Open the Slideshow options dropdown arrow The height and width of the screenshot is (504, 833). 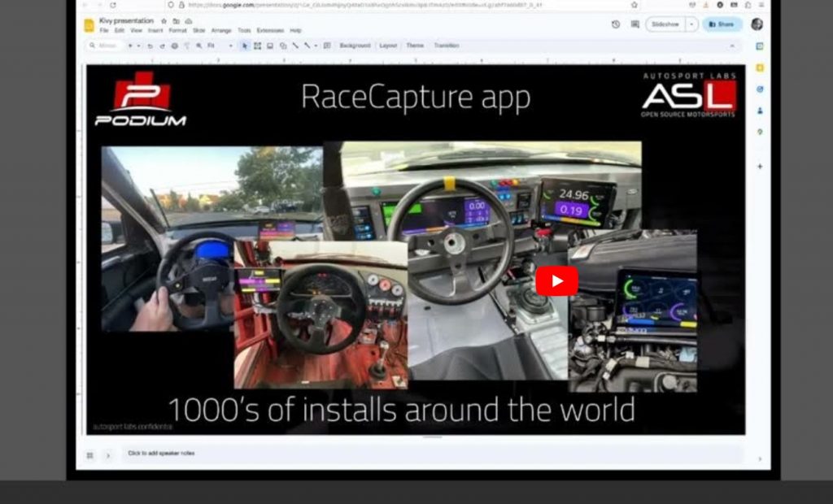coord(690,24)
